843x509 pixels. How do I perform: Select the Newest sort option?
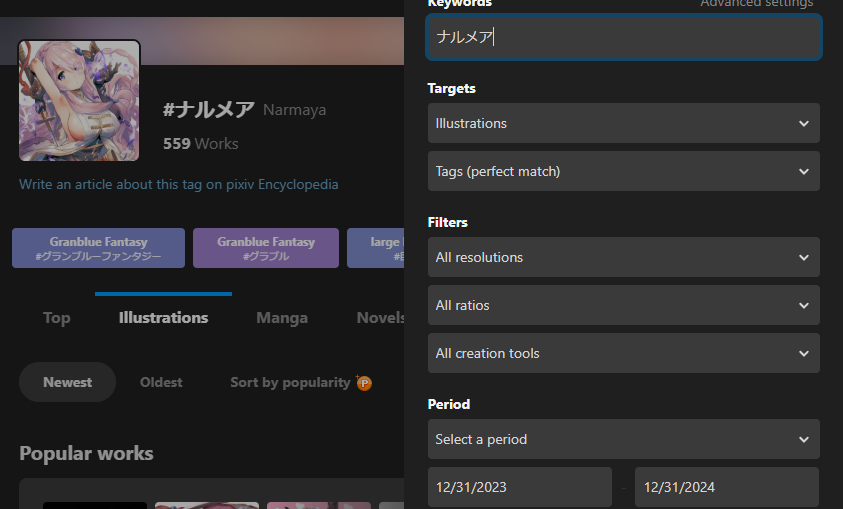67,382
